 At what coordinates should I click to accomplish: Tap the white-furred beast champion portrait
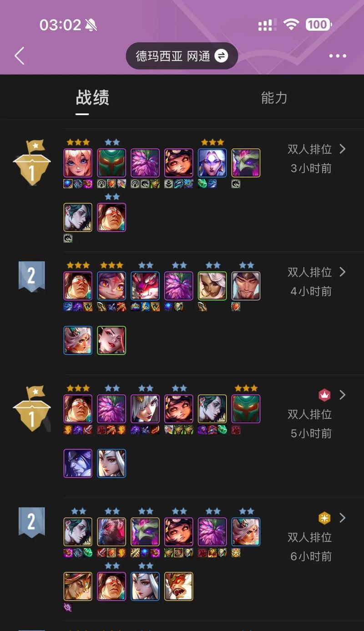coord(179,586)
